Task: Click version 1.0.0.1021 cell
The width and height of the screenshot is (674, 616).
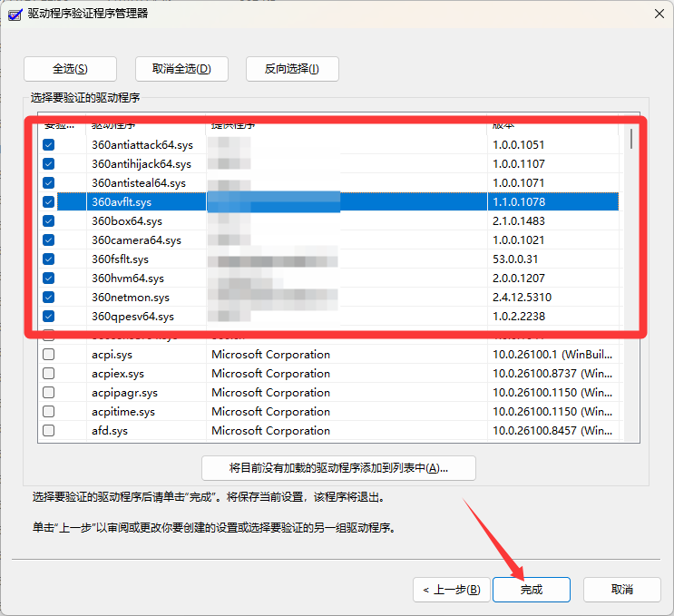Action: [x=518, y=240]
